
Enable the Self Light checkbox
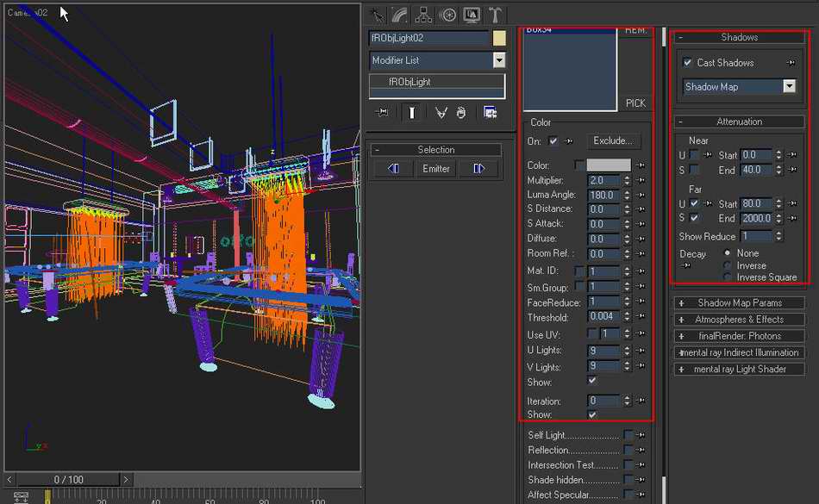tap(629, 436)
